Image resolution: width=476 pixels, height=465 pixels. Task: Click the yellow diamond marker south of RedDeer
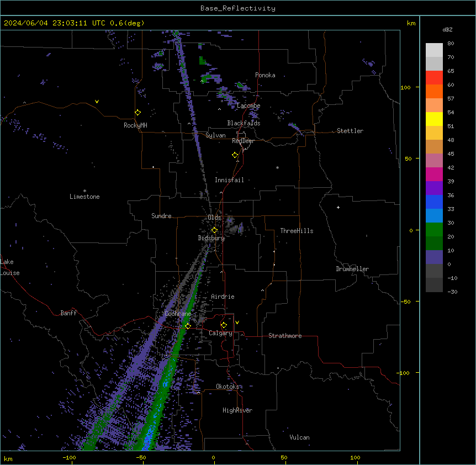(235, 155)
